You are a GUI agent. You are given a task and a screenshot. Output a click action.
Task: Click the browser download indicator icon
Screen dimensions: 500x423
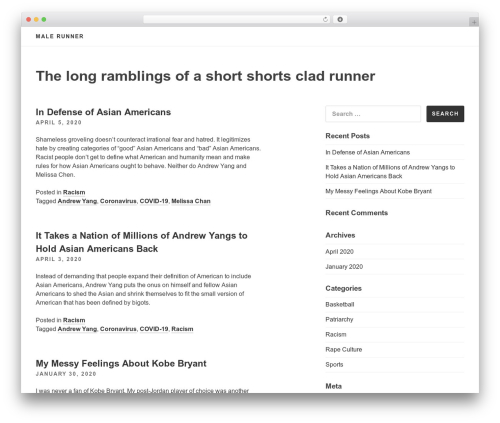coord(340,20)
